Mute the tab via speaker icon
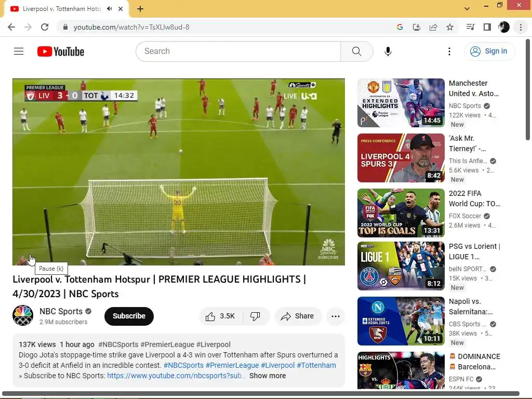This screenshot has height=399, width=532. 109,9
